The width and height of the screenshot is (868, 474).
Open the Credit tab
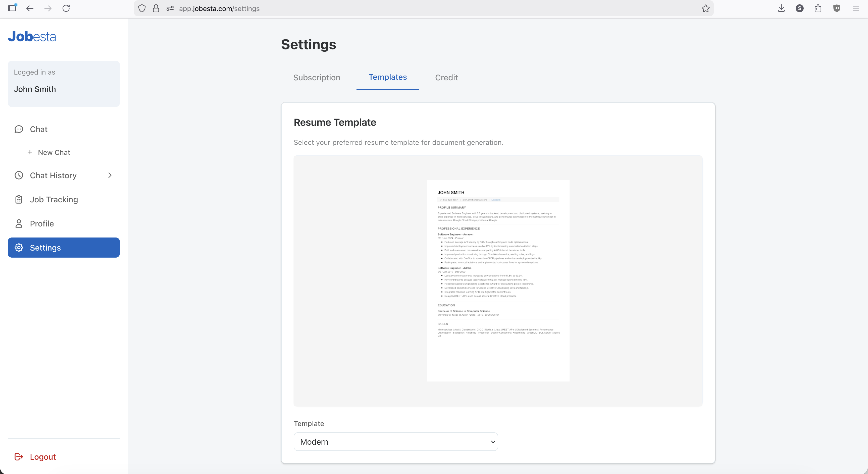446,77
